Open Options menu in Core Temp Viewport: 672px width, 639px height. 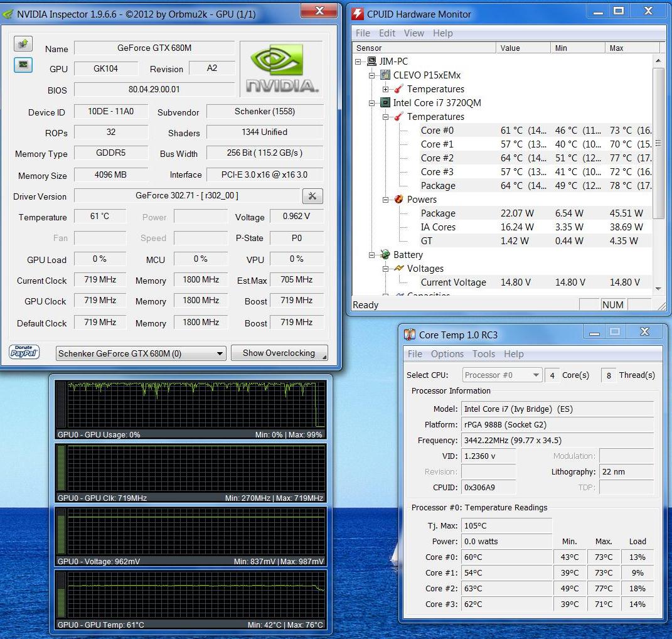tap(447, 354)
